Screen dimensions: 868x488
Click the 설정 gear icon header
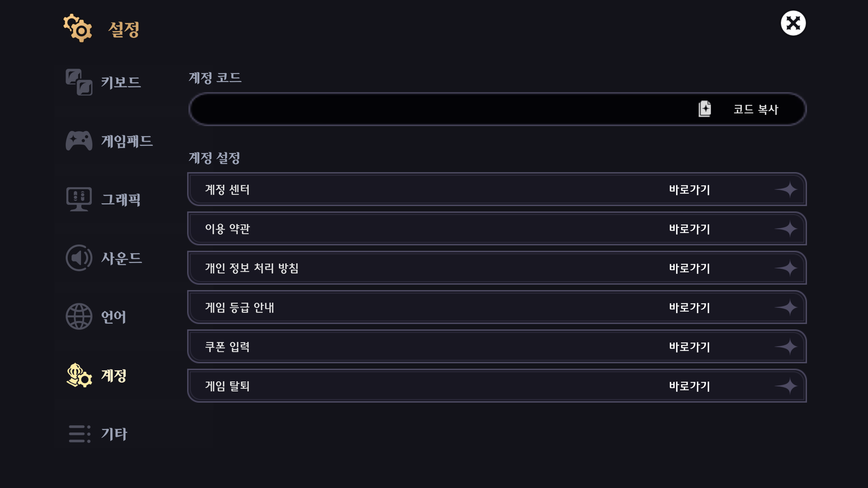pyautogui.click(x=78, y=28)
